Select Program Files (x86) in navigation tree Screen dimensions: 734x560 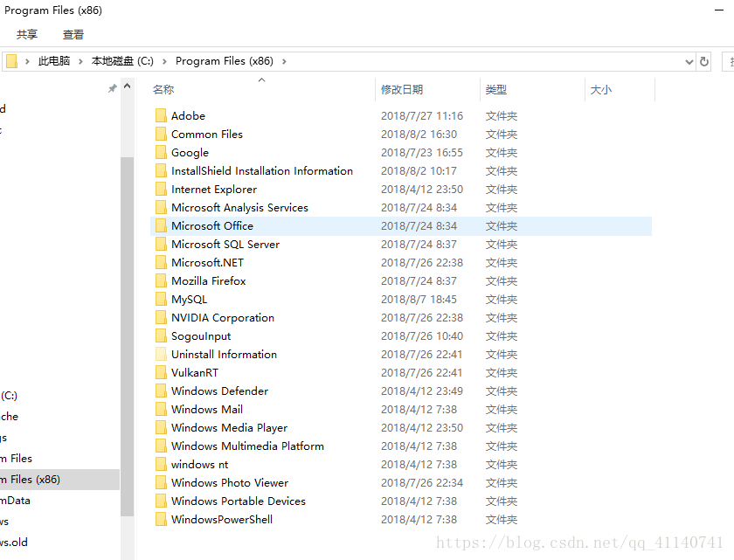pyautogui.click(x=30, y=479)
